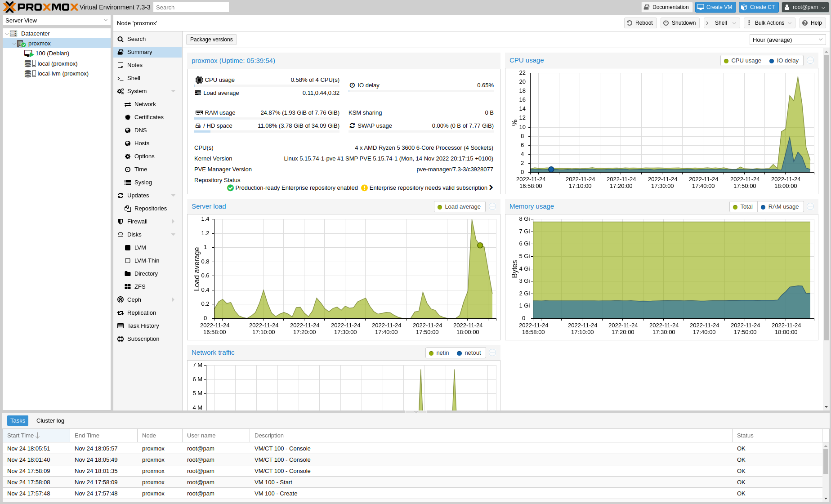Toggle netin legend item

pos(439,353)
